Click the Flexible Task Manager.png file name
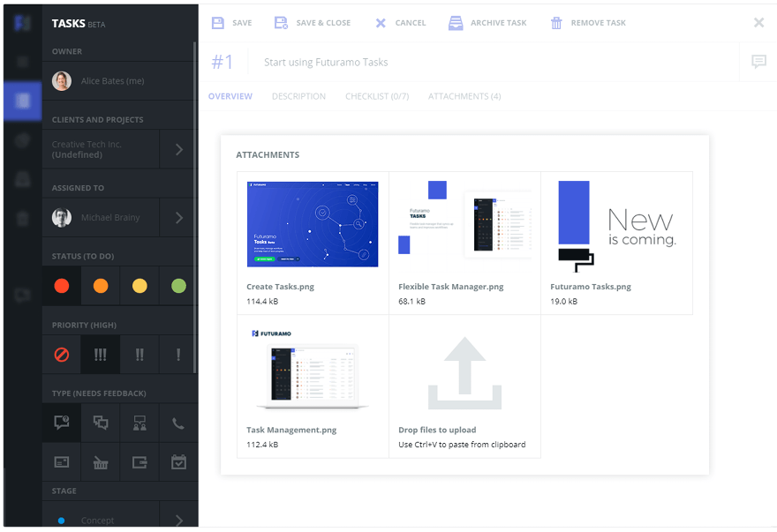This screenshot has width=777, height=532. point(451,287)
